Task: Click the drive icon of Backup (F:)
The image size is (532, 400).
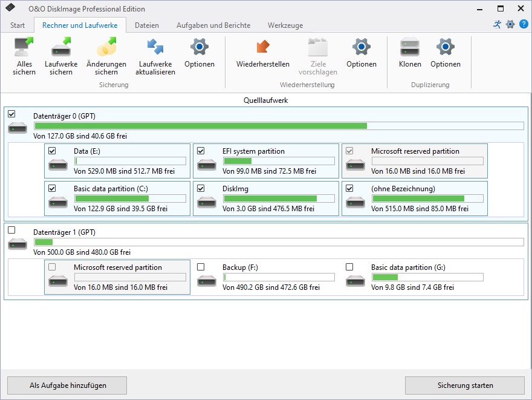Action: pos(207,281)
